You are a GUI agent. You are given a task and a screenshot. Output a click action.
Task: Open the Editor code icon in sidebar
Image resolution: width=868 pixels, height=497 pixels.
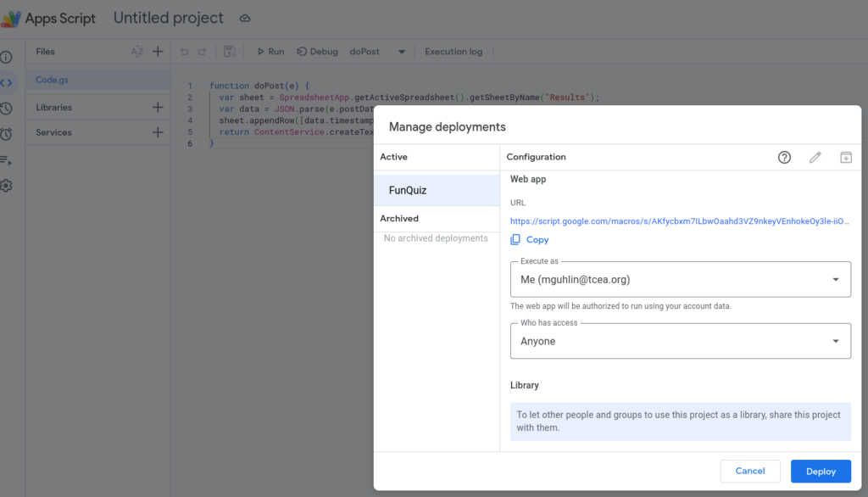point(7,82)
